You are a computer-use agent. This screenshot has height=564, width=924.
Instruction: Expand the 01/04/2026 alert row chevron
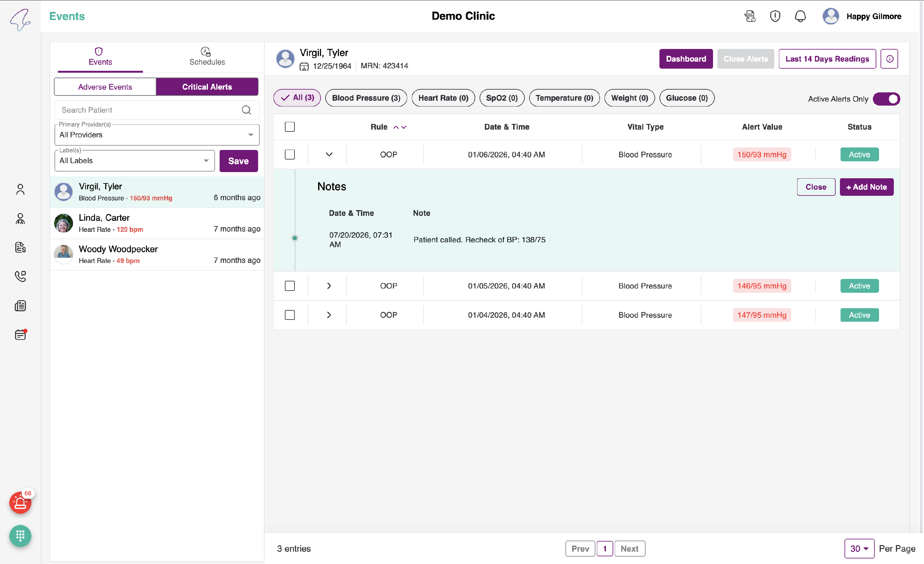(329, 315)
